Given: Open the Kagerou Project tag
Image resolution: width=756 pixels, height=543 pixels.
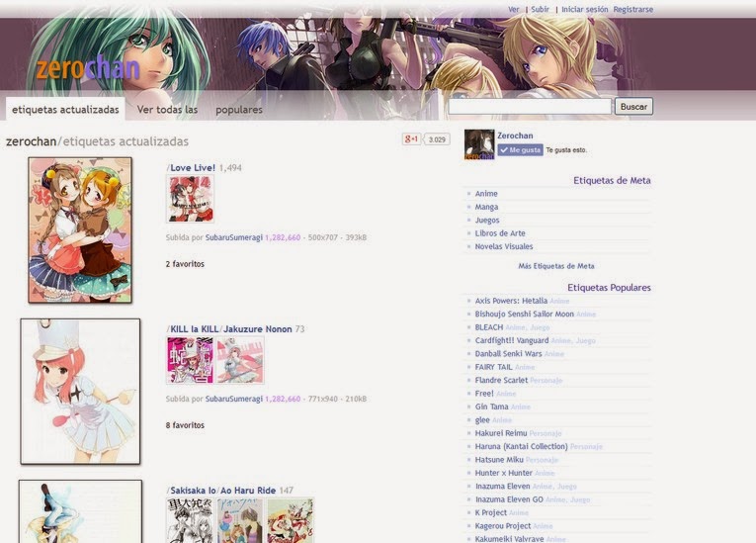Looking at the screenshot, I should point(502,526).
